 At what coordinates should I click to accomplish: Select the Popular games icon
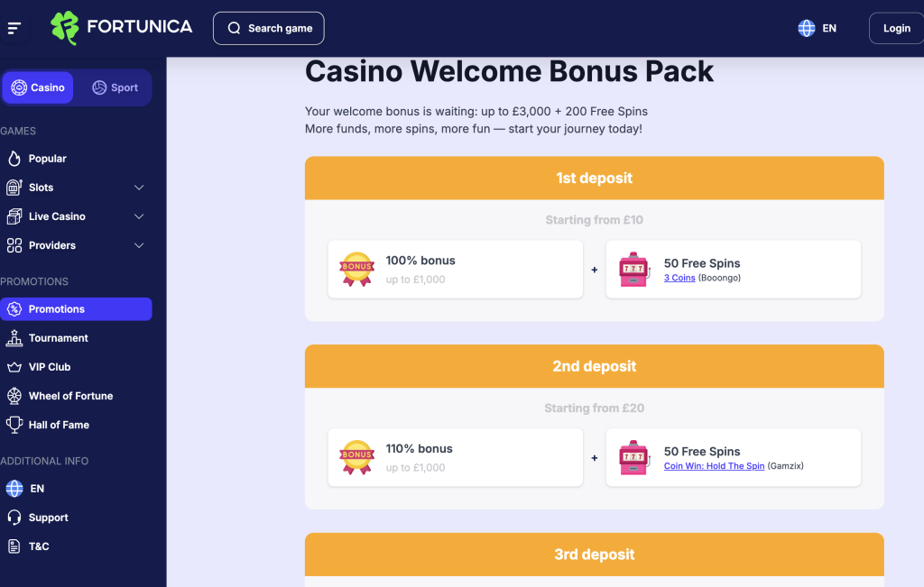13,158
